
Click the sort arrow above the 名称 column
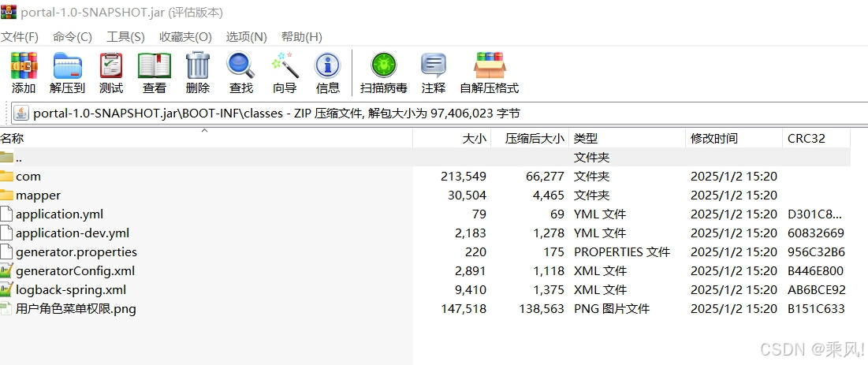(204, 131)
